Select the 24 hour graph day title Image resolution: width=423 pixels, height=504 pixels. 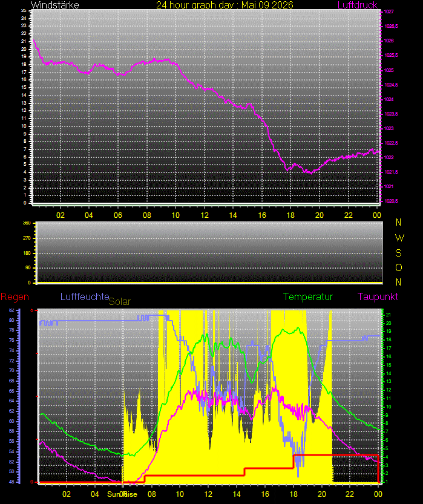[x=225, y=5]
